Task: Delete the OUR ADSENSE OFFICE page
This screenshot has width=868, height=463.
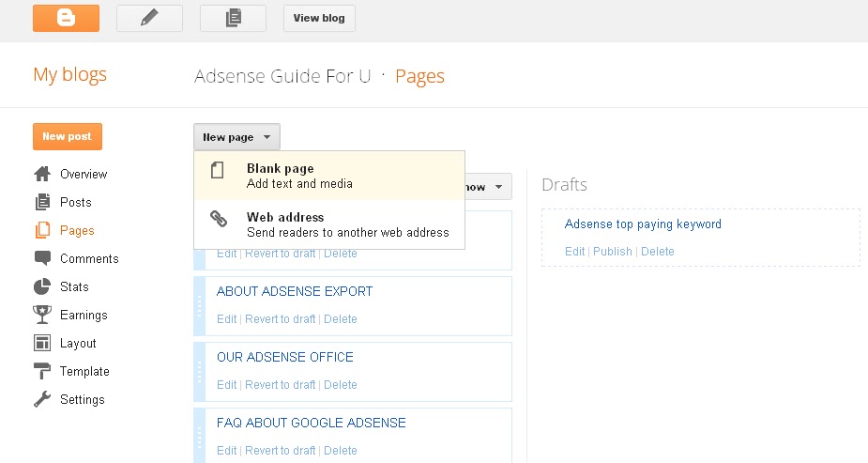Action: [x=341, y=385]
